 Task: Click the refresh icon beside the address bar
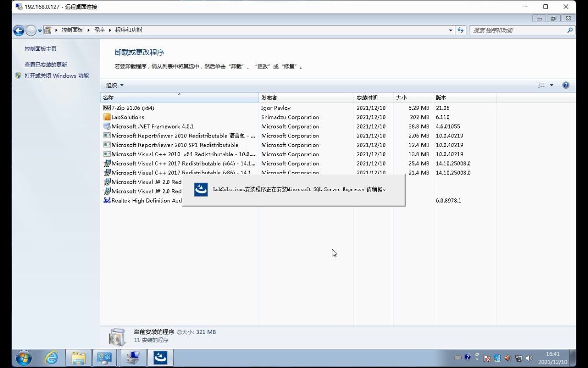460,30
